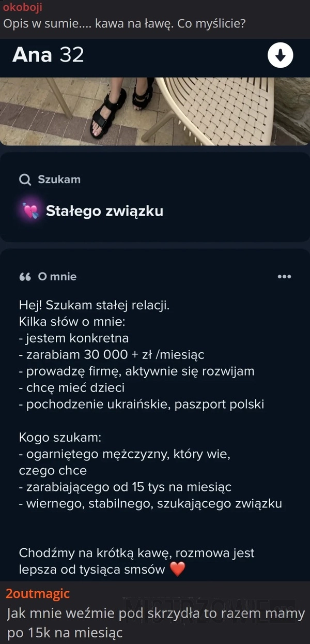Click the magnifier icon next to Szukam
Screen dimensions: 310x644
[x=25, y=179]
